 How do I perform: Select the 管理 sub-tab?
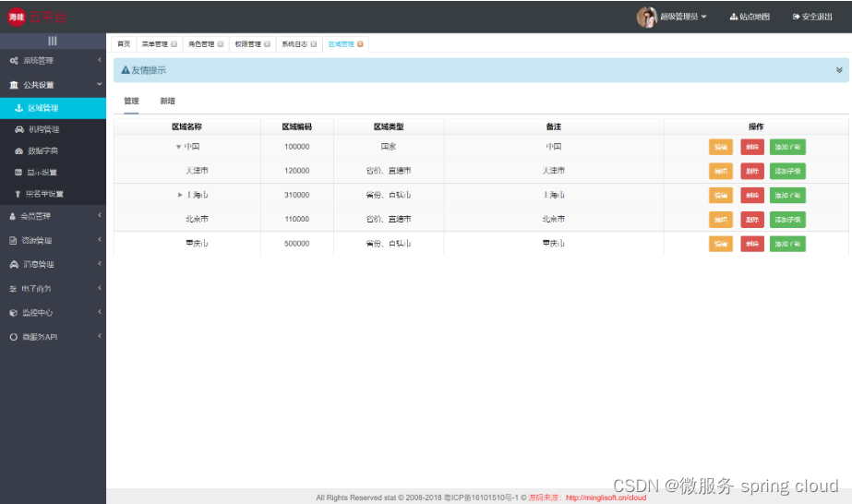[131, 101]
